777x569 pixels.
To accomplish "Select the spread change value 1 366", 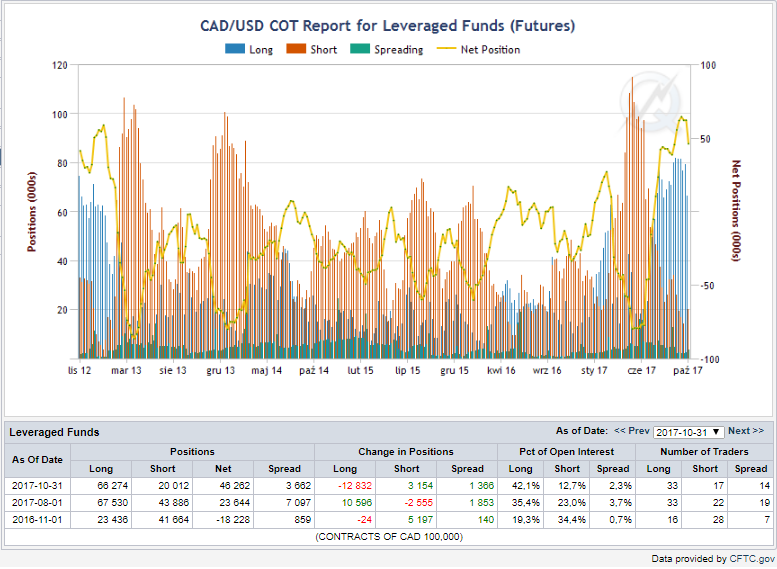I will [x=482, y=486].
